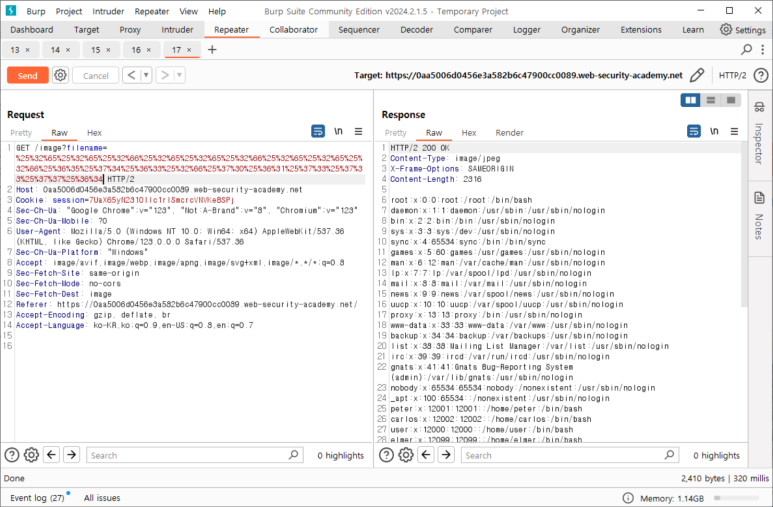Image resolution: width=773 pixels, height=507 pixels.
Task: Jump to next request search match
Action: (x=71, y=455)
